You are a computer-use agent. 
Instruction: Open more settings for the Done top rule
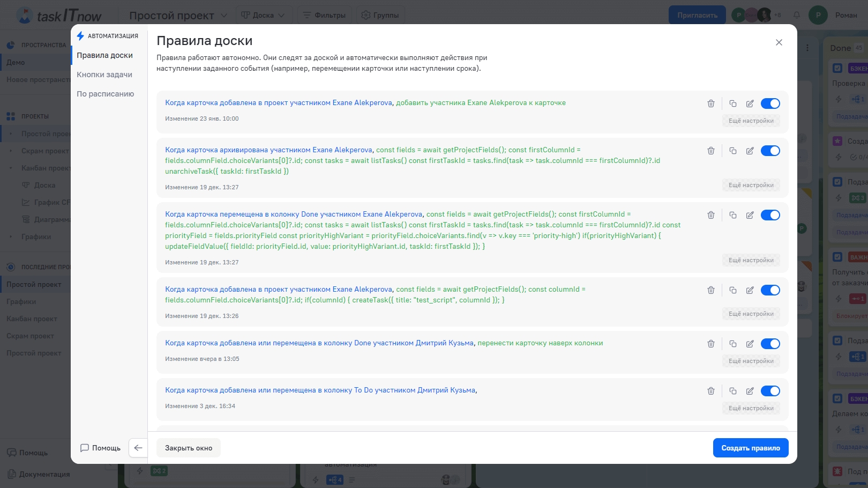tap(751, 361)
